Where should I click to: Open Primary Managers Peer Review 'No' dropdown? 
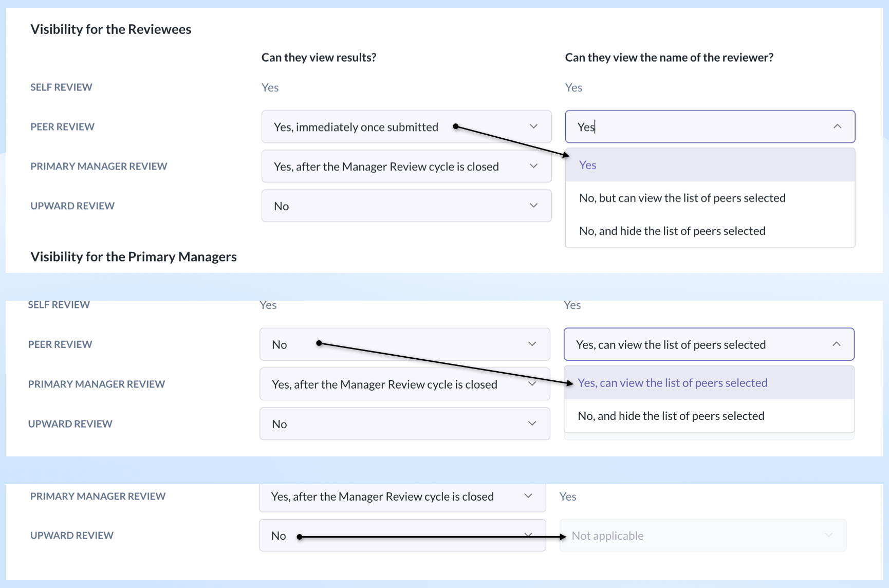(404, 344)
